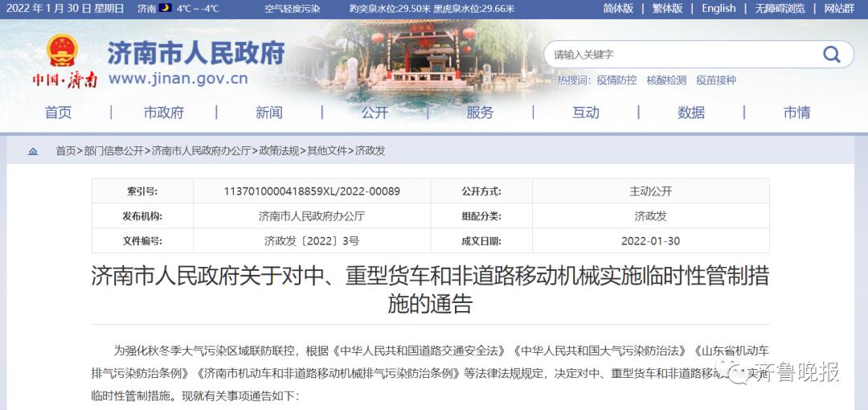Click the moon weather icon
Screen dimensions: 868x410
165,8
